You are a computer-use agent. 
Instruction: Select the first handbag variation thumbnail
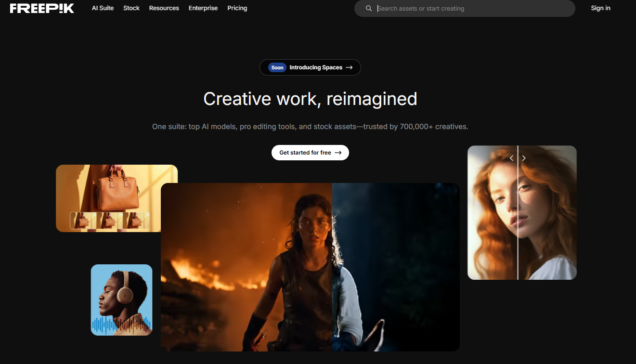tap(83, 221)
